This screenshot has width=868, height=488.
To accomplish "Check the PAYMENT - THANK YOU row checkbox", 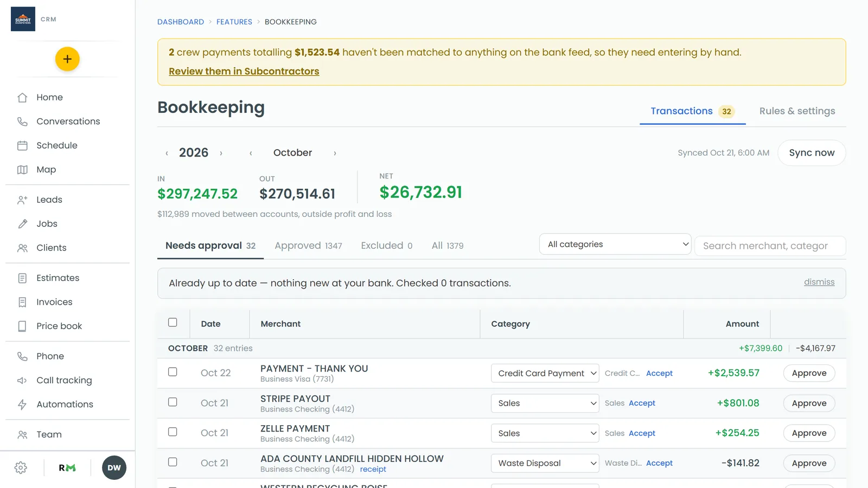I will click(x=173, y=372).
